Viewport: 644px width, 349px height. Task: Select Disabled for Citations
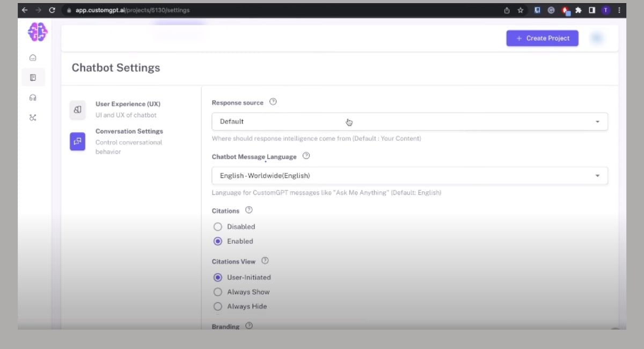pos(218,227)
